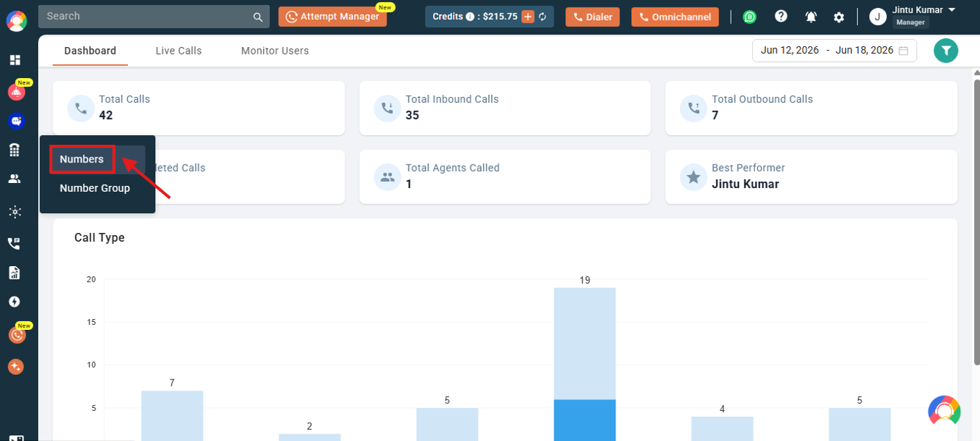The width and height of the screenshot is (980, 441).
Task: Open the orange phone icon marked New
Action: pyautogui.click(x=17, y=335)
